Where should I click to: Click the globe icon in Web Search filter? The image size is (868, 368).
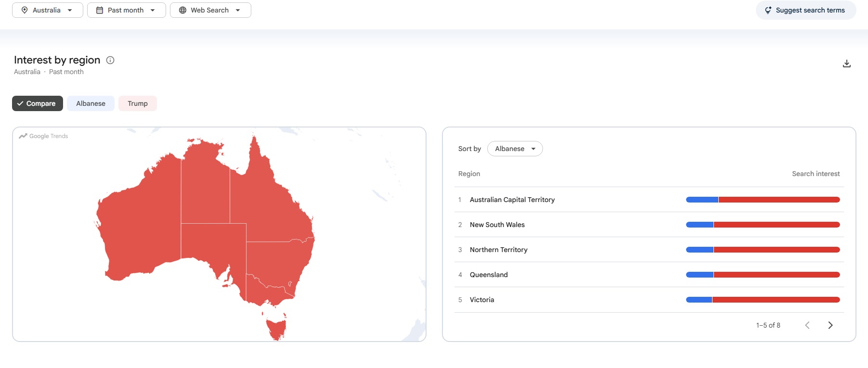click(x=182, y=10)
